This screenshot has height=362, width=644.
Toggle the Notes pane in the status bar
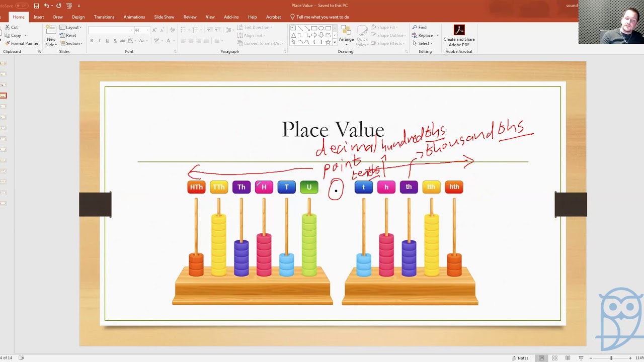click(x=520, y=358)
